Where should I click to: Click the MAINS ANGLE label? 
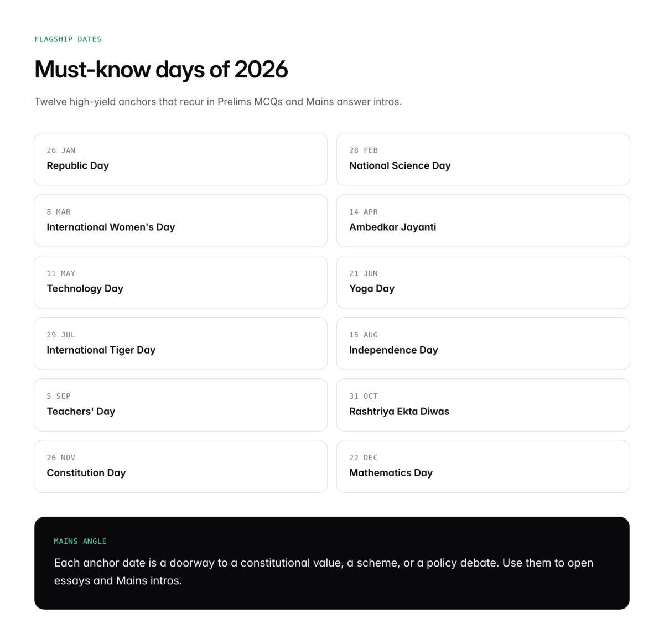[80, 541]
